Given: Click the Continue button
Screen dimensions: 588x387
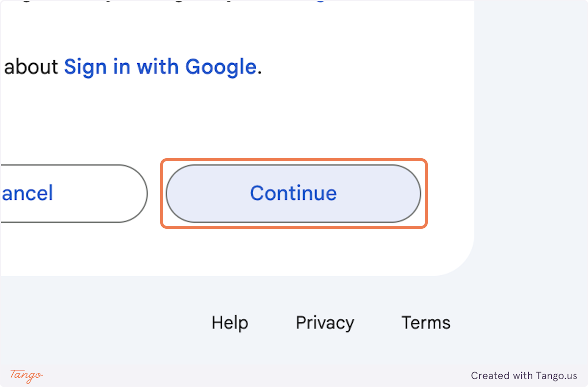Looking at the screenshot, I should tap(293, 193).
